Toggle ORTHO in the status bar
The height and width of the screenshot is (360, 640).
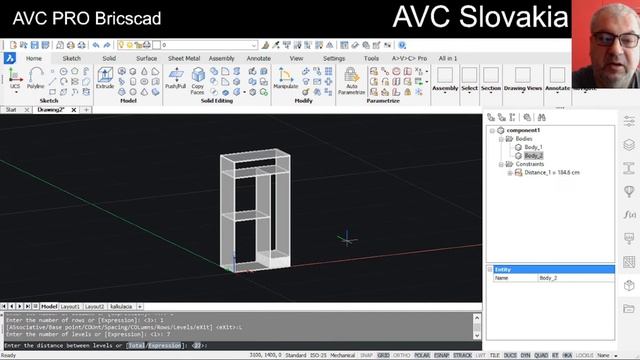[401, 356]
